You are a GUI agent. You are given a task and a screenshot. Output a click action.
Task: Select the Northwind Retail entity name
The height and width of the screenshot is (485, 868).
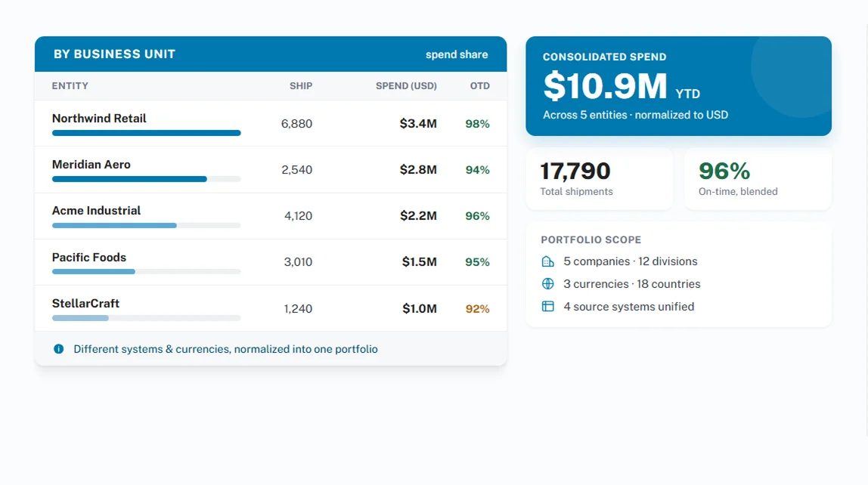click(x=99, y=119)
